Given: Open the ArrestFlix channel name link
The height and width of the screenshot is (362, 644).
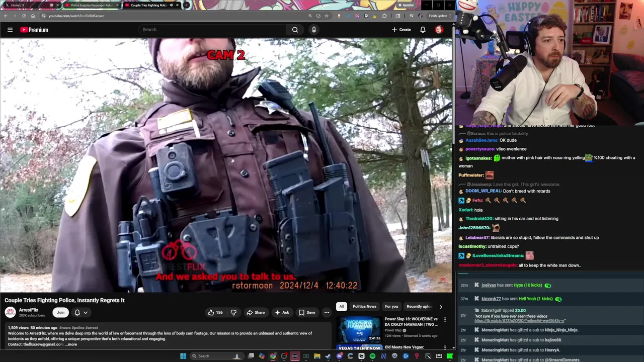Looking at the screenshot, I should 29,310.
